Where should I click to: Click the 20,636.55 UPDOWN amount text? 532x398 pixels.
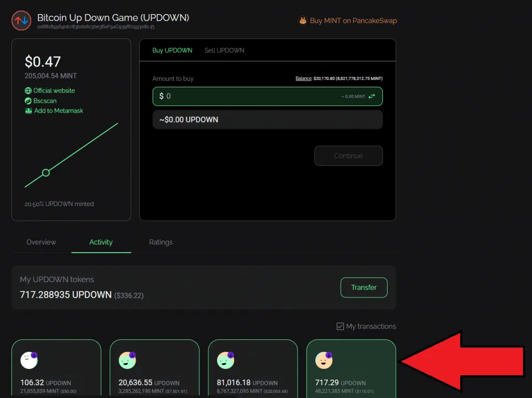point(149,383)
